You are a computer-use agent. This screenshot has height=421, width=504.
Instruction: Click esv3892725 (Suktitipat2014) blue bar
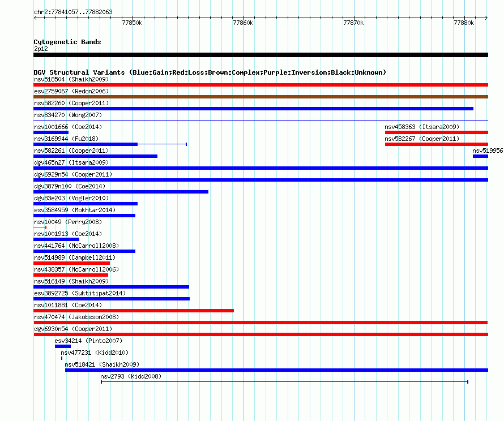click(112, 299)
